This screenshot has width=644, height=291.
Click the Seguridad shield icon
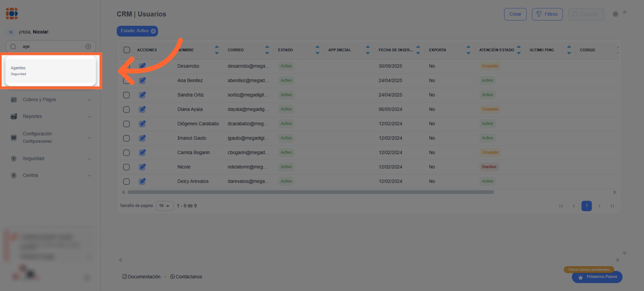(x=14, y=159)
